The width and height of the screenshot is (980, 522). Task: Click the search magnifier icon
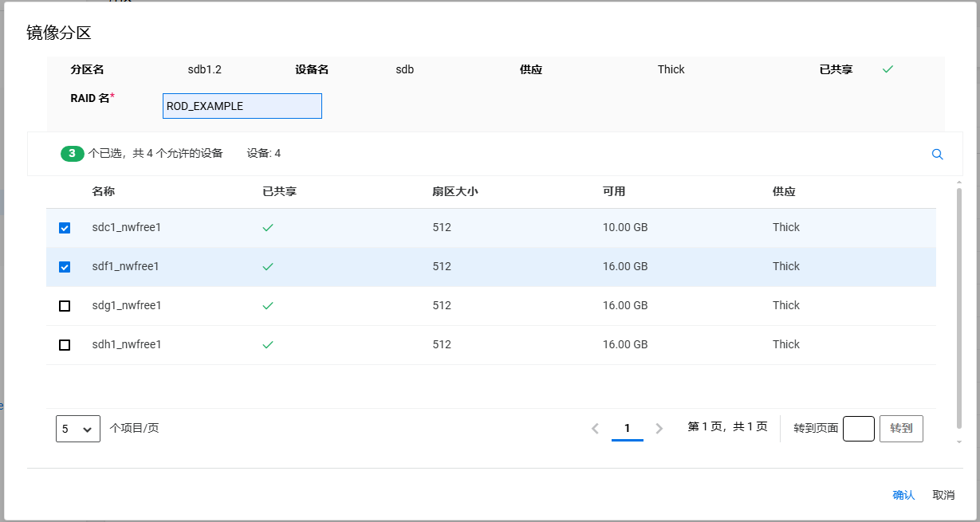(x=937, y=155)
